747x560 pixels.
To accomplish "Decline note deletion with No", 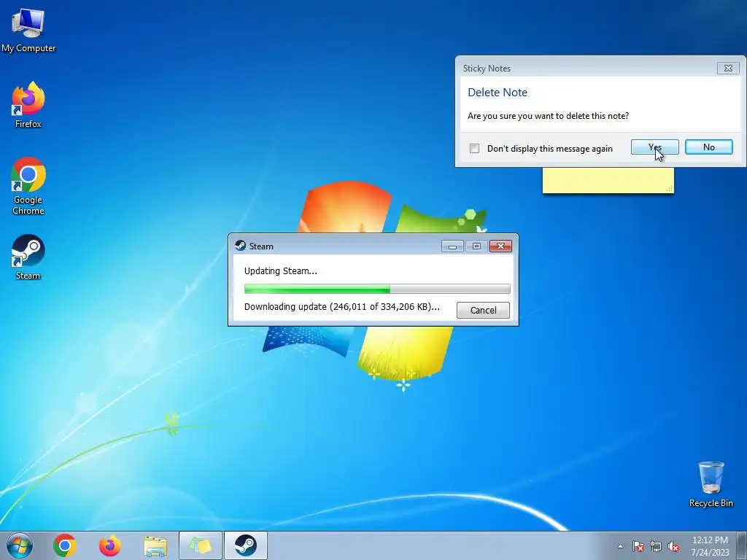I will click(x=709, y=147).
